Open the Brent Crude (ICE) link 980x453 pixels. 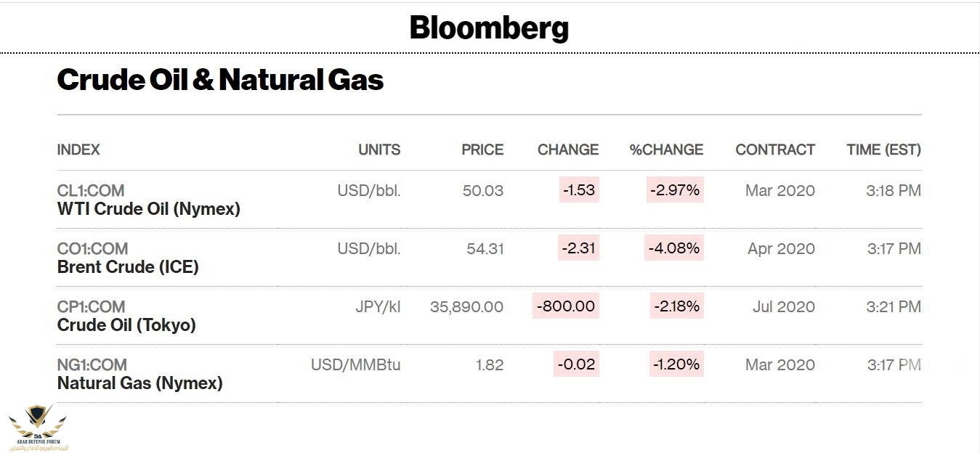tap(128, 267)
